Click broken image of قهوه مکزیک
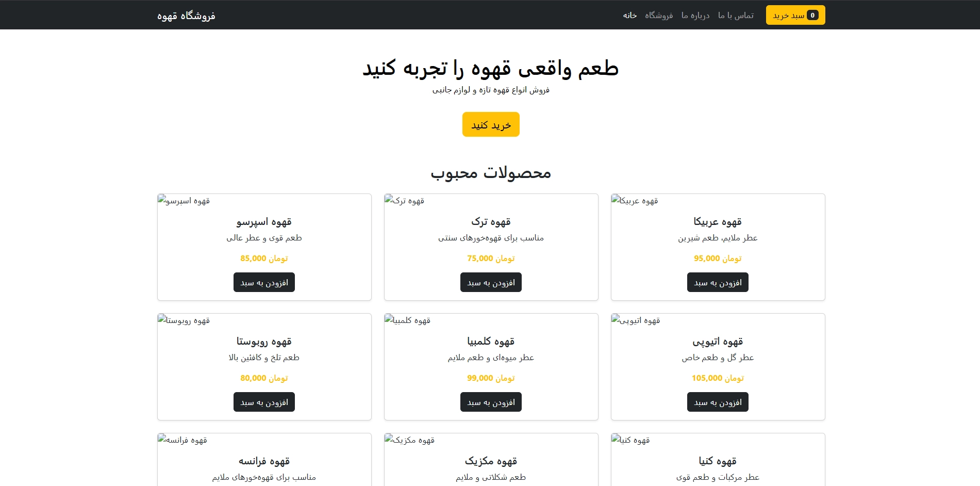This screenshot has height=486, width=980. point(410,440)
